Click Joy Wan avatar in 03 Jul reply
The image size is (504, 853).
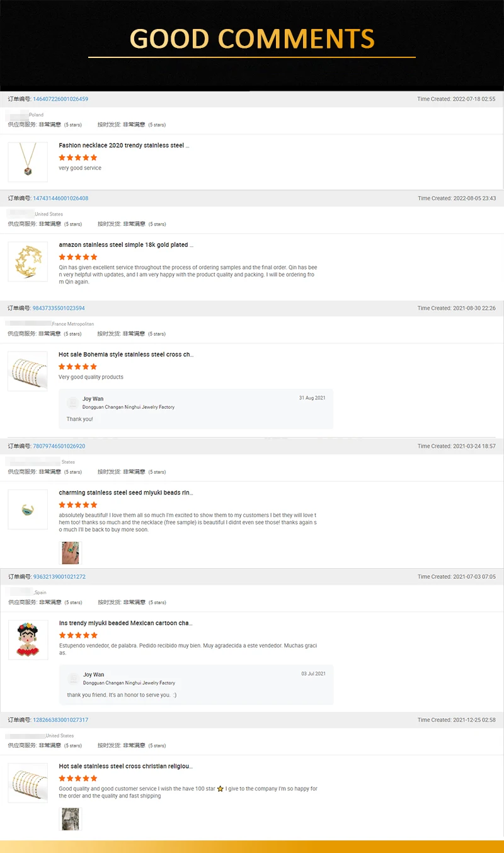click(74, 678)
